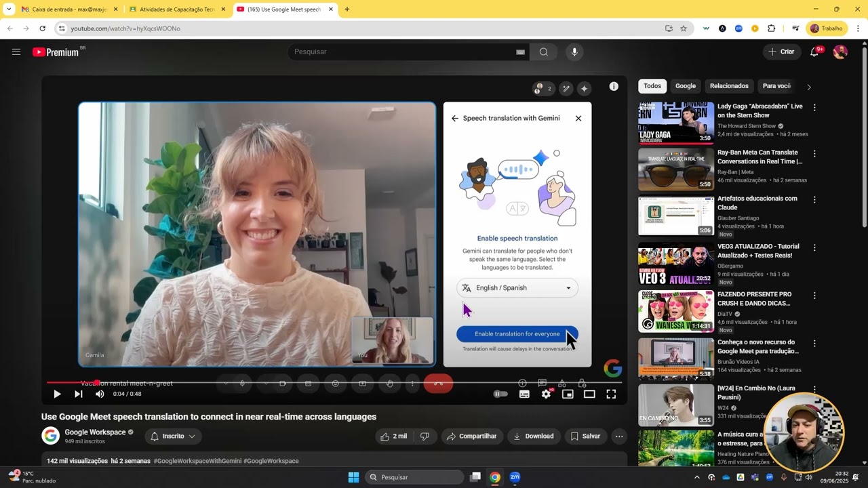Start voice search with microphone icon
This screenshot has width=868, height=488.
click(x=574, y=52)
